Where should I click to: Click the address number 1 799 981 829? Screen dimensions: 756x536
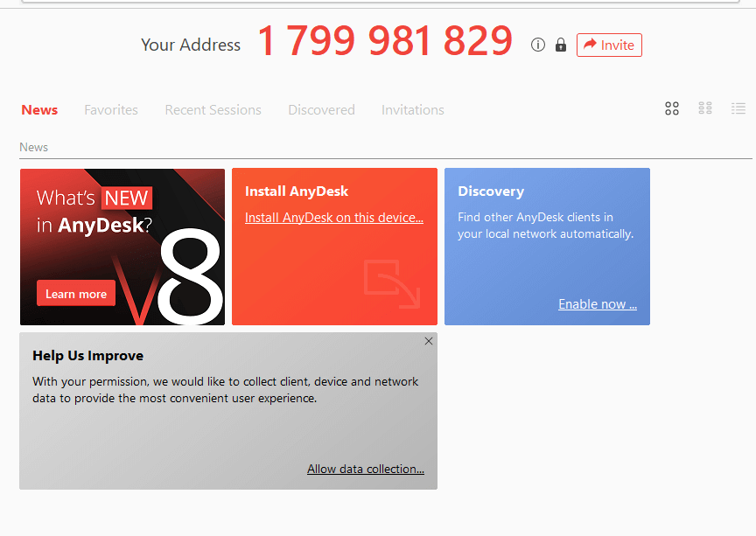[385, 41]
